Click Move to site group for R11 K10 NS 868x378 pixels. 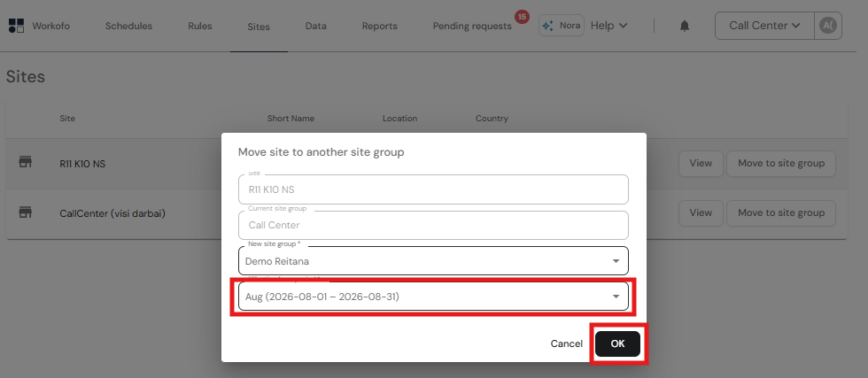point(781,163)
